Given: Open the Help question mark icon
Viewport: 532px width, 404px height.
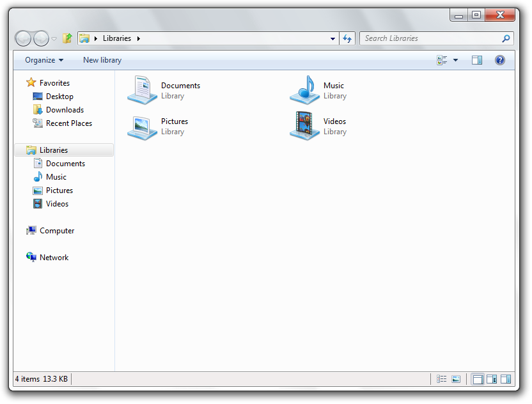Looking at the screenshot, I should [x=500, y=60].
